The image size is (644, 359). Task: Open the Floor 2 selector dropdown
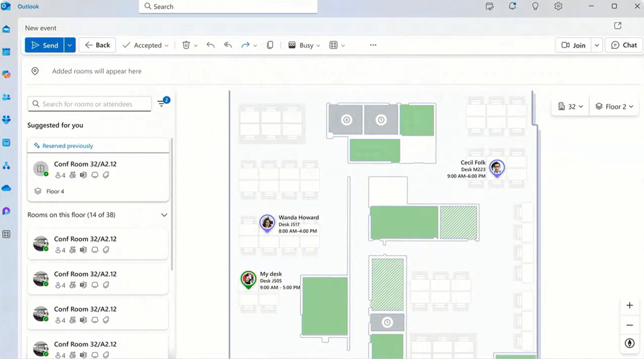(x=614, y=106)
